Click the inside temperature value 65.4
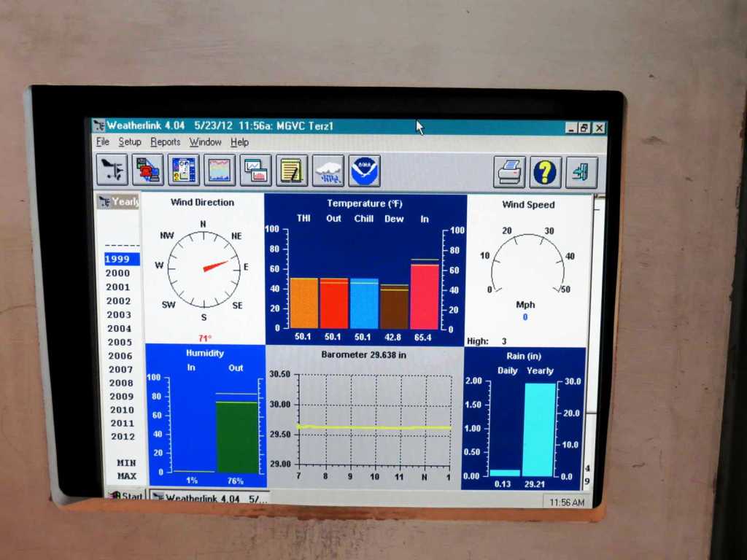 click(422, 337)
